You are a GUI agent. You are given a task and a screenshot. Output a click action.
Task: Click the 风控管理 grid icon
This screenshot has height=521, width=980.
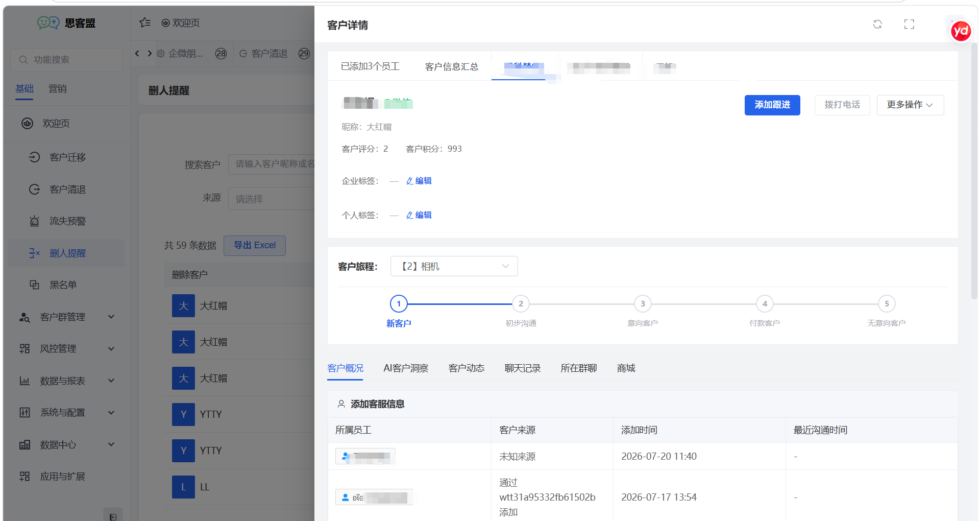tap(24, 348)
